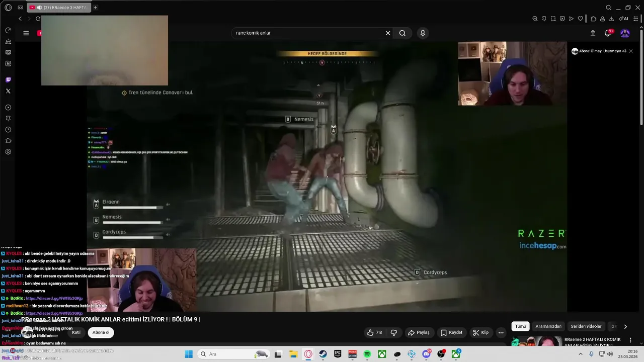Select the Aramanızdan filter chip

point(548,326)
